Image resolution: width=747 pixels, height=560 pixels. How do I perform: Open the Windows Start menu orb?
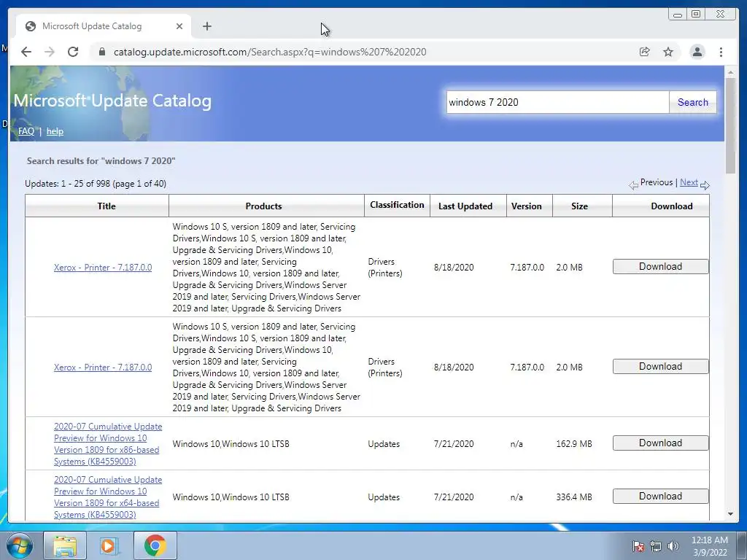[x=19, y=545]
